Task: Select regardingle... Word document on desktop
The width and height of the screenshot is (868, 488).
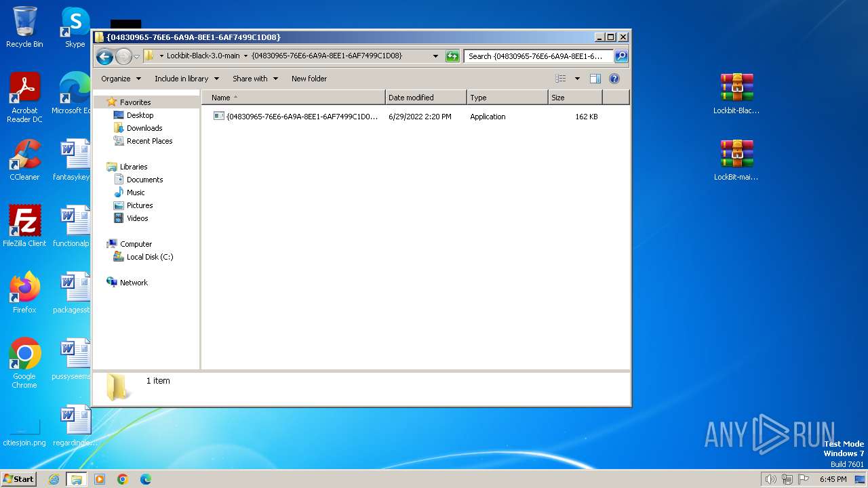Action: [75, 426]
